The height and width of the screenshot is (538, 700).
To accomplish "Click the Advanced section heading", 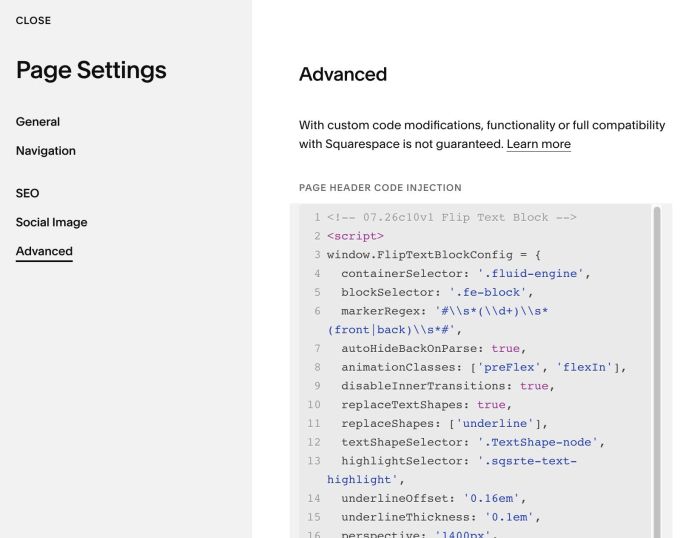I will pyautogui.click(x=343, y=75).
